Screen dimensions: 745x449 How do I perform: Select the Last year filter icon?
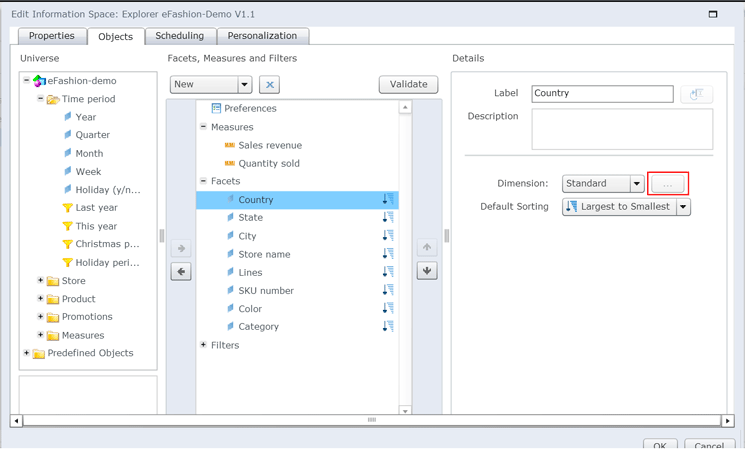pyautogui.click(x=67, y=208)
